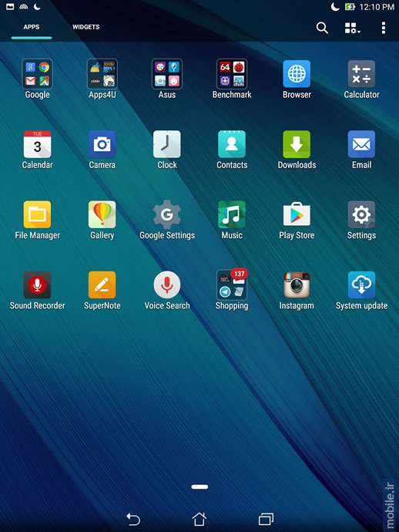Open the app grid view options dropdown

[x=352, y=28]
